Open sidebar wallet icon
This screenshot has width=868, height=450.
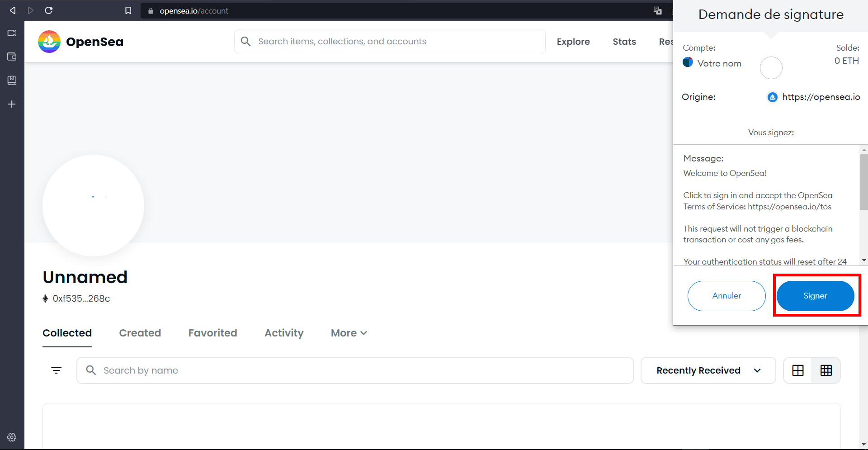(x=12, y=57)
